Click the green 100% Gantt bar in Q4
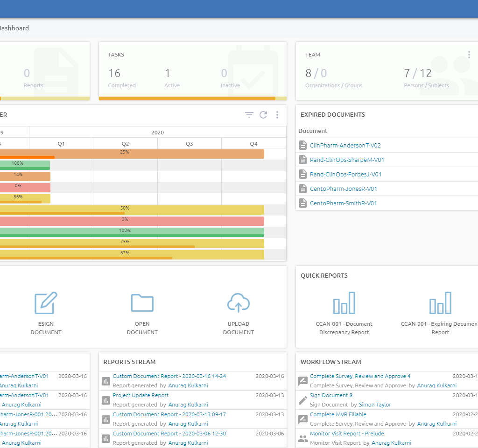This screenshot has height=448, width=478. (243, 231)
